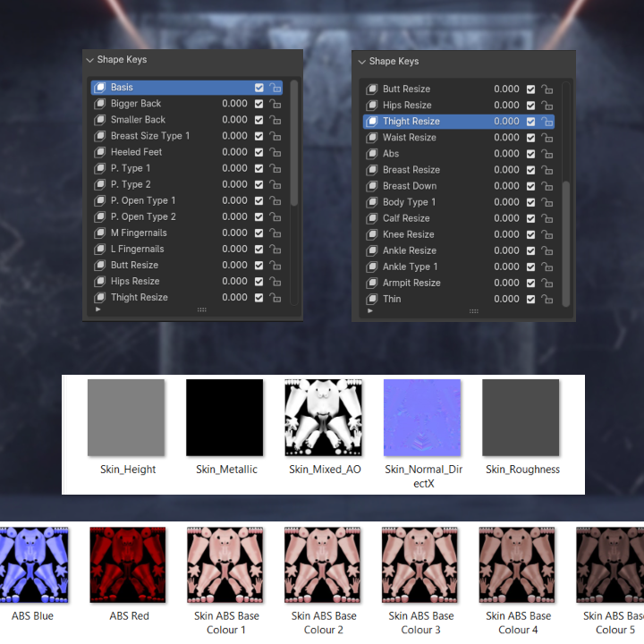Screen dimensions: 644x644
Task: Open the Skin_Normal_DirectX thumbnail
Action: coord(422,418)
